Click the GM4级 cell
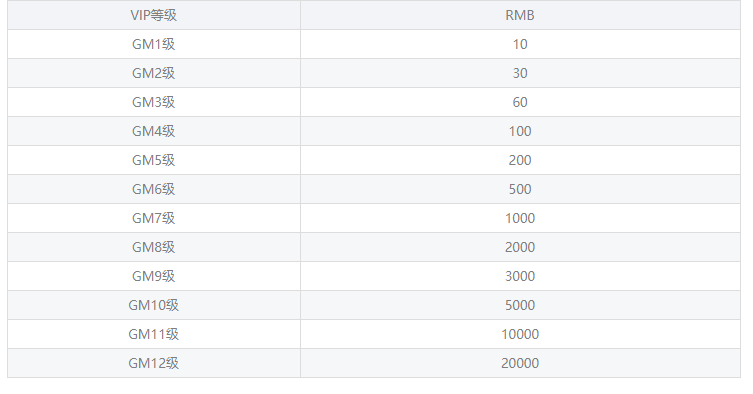753x394 pixels. point(154,131)
